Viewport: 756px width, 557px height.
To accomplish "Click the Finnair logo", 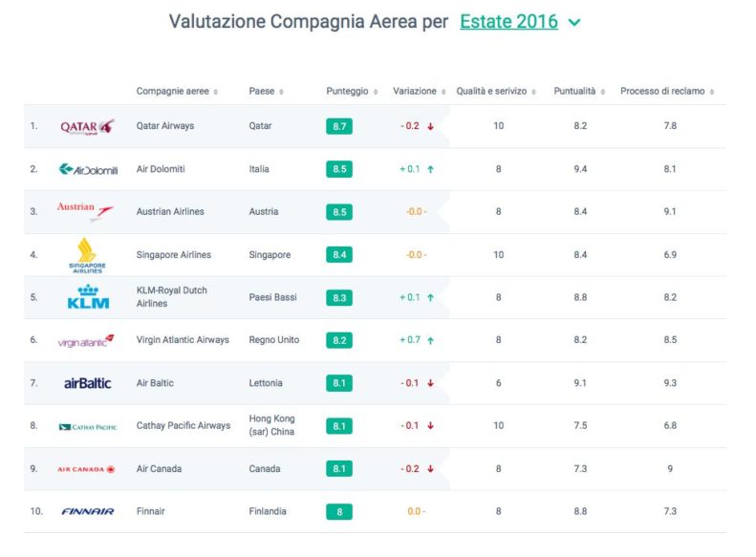I will tap(87, 512).
